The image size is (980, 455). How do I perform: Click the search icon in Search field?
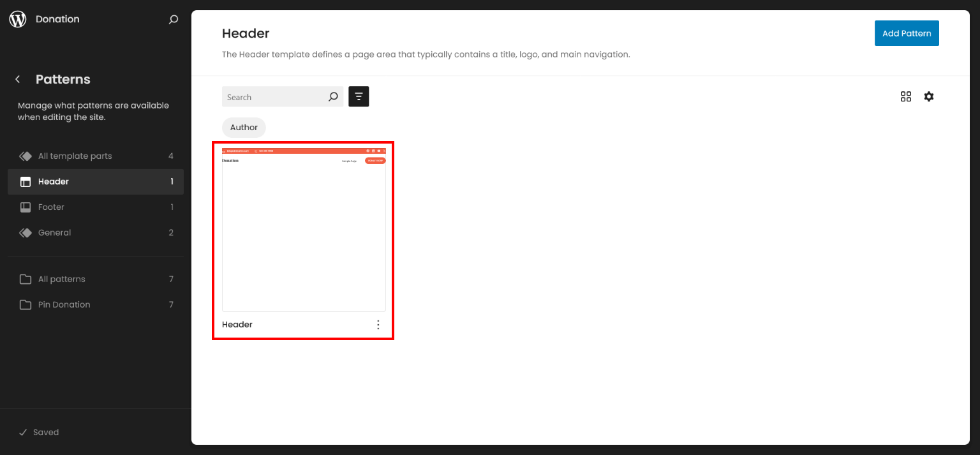(x=333, y=97)
